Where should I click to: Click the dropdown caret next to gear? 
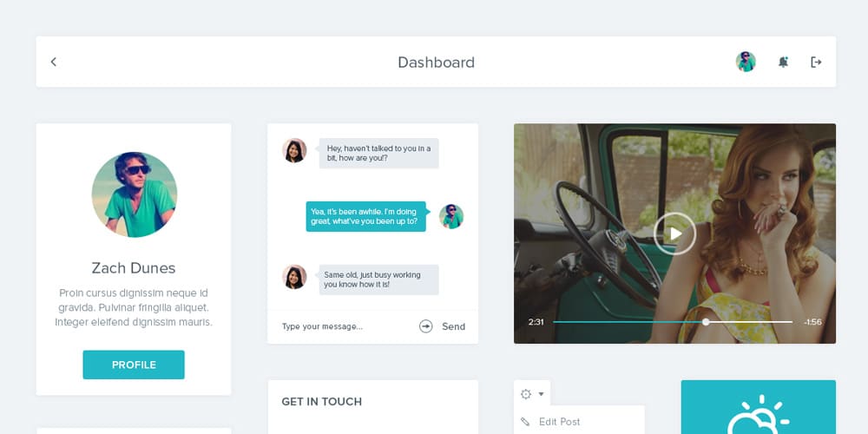tap(542, 394)
